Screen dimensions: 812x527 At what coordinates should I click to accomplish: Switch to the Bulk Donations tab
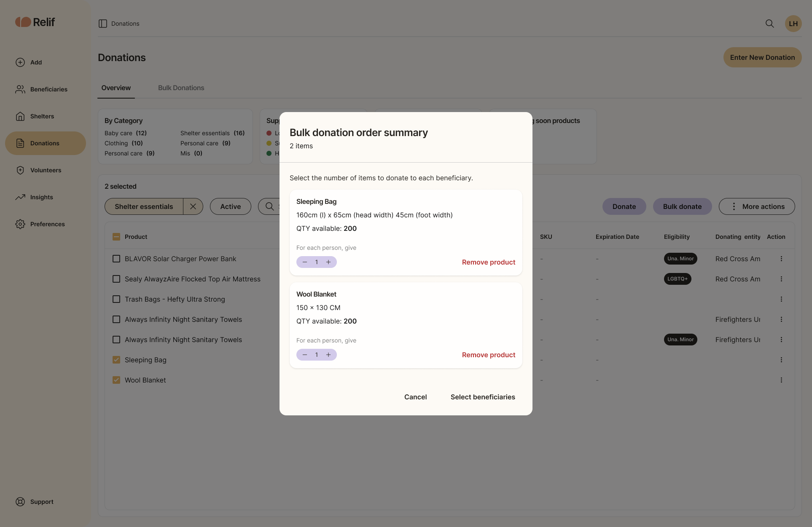point(181,88)
